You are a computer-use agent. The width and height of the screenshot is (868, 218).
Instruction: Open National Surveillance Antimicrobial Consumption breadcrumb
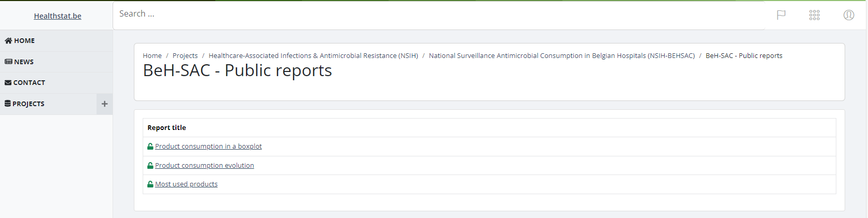pos(561,56)
